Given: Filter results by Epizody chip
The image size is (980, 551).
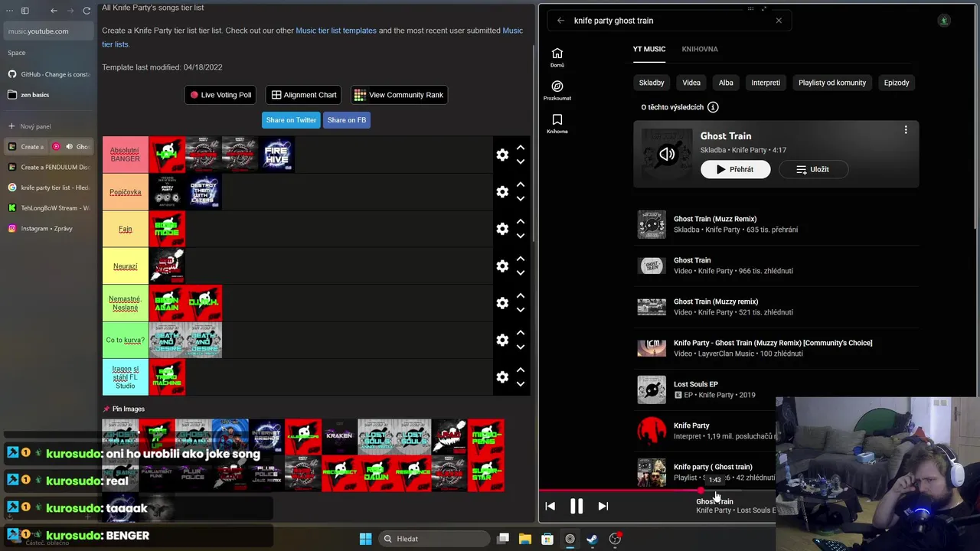Looking at the screenshot, I should click(897, 83).
